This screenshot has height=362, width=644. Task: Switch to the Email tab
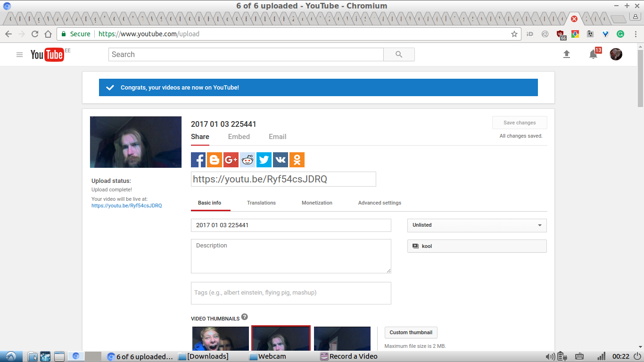coord(278,137)
